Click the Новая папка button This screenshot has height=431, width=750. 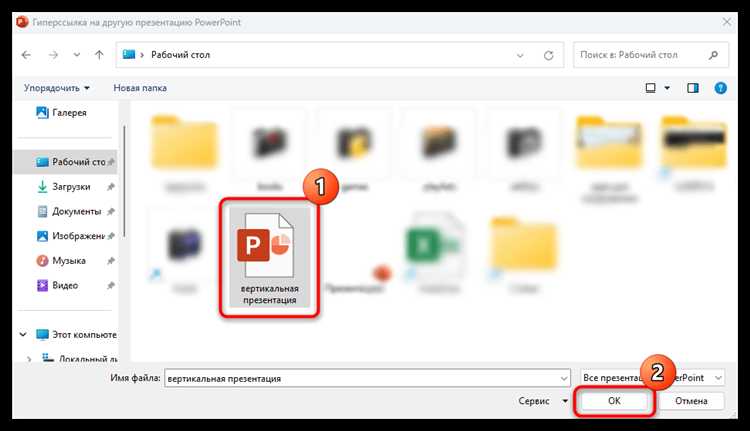pyautogui.click(x=140, y=88)
